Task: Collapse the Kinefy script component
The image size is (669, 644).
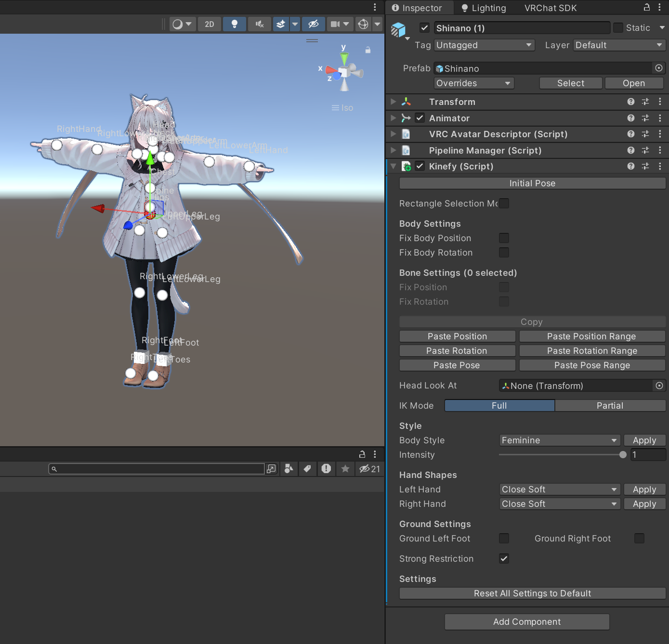Action: 394,166
